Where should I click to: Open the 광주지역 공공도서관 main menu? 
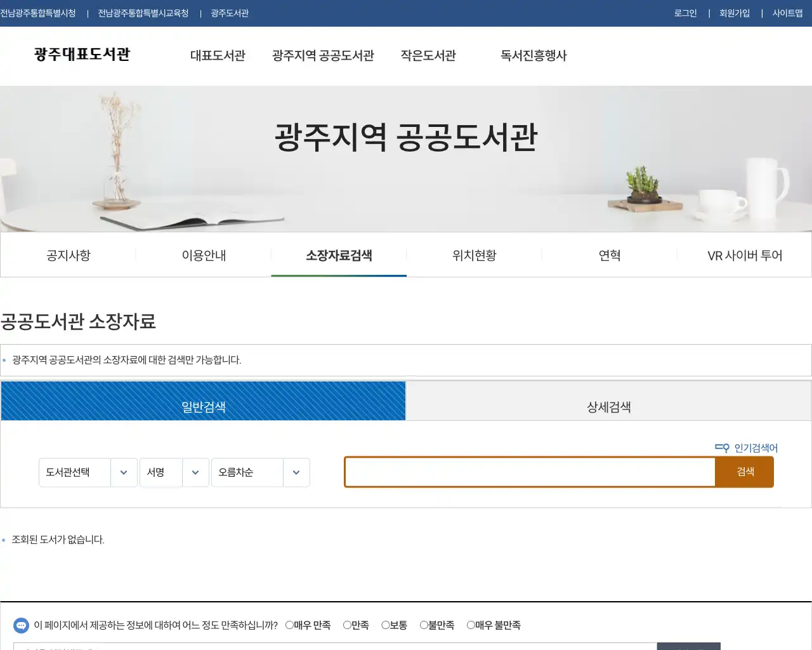pos(323,56)
